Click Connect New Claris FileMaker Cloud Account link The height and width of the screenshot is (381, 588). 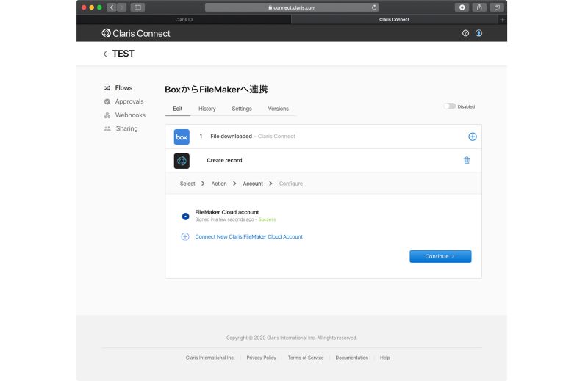point(248,237)
